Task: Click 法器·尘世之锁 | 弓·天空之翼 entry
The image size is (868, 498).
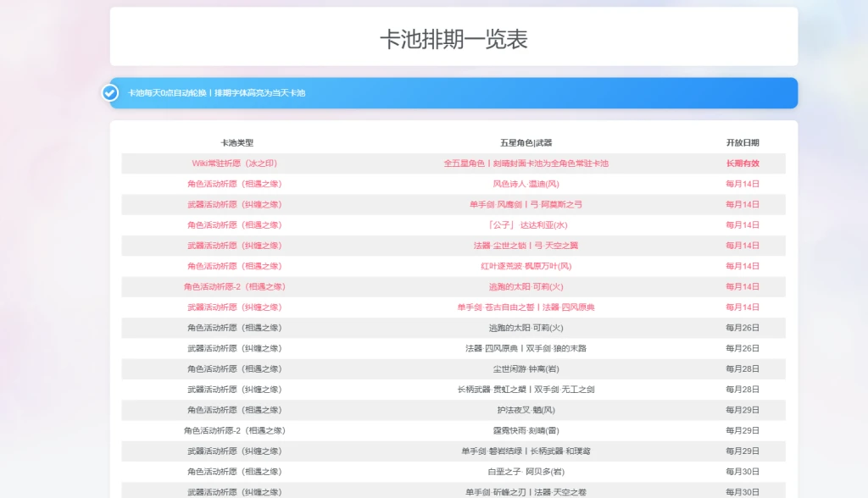Action: pyautogui.click(x=526, y=246)
